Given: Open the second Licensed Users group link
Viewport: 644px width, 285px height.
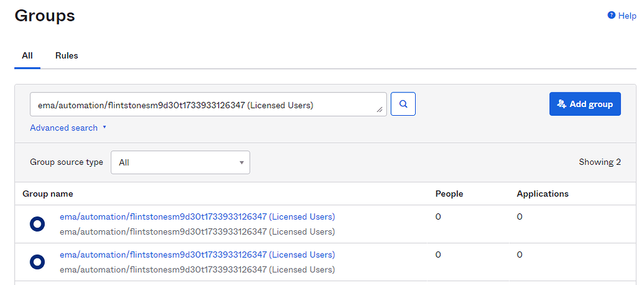Looking at the screenshot, I should point(197,255).
